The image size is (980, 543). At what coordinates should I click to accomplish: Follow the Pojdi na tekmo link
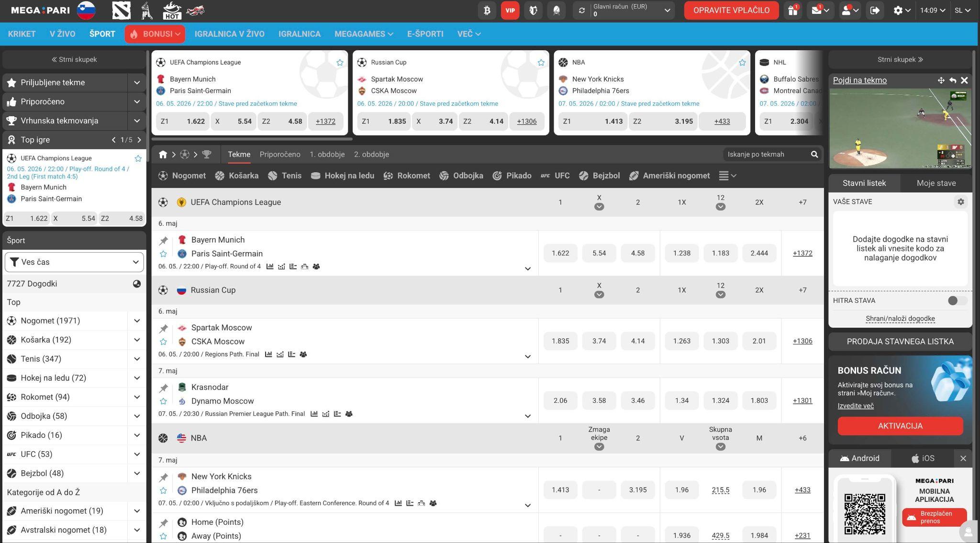(860, 80)
